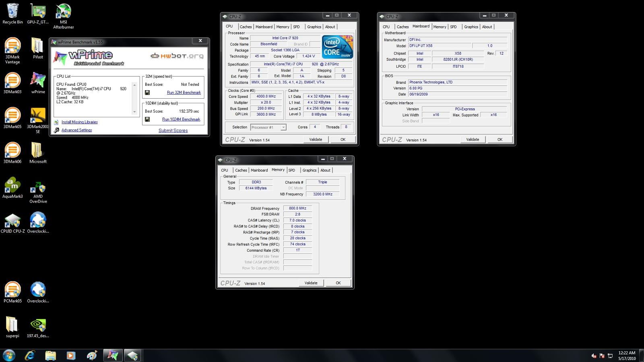Open Windows Media Player from the taskbar
The image size is (644, 362).
point(71,356)
